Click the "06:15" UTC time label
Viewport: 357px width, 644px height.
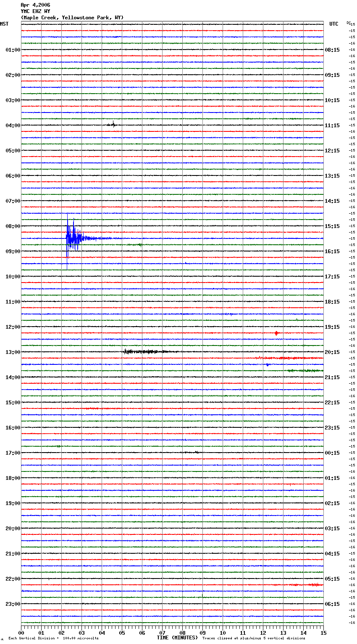click(x=332, y=604)
